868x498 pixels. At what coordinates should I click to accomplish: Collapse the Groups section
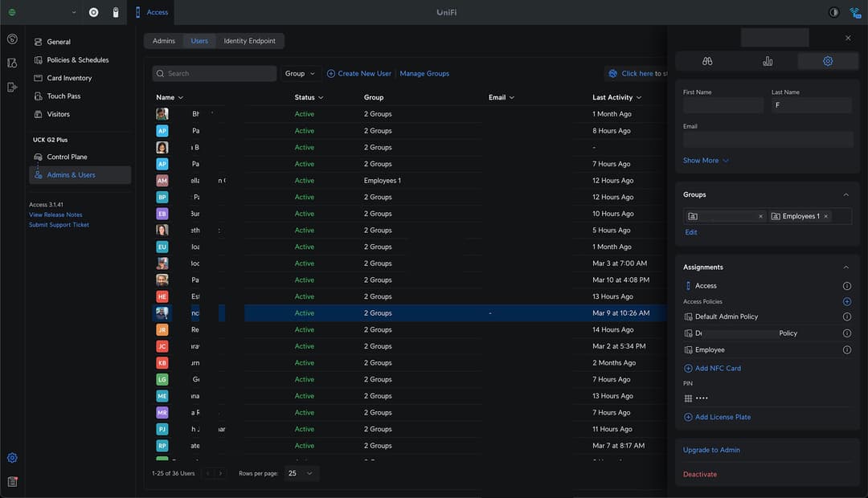pyautogui.click(x=845, y=194)
